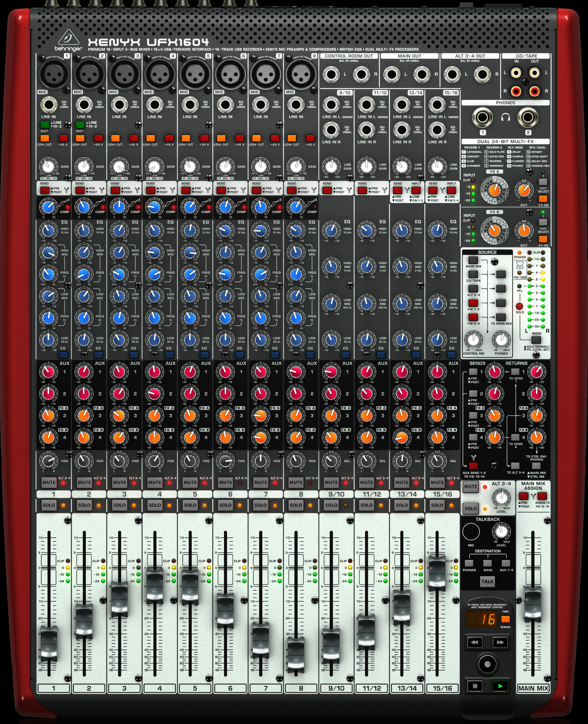Mute stereo channel 9/10
This screenshot has width=588, height=724.
pyautogui.click(x=331, y=482)
